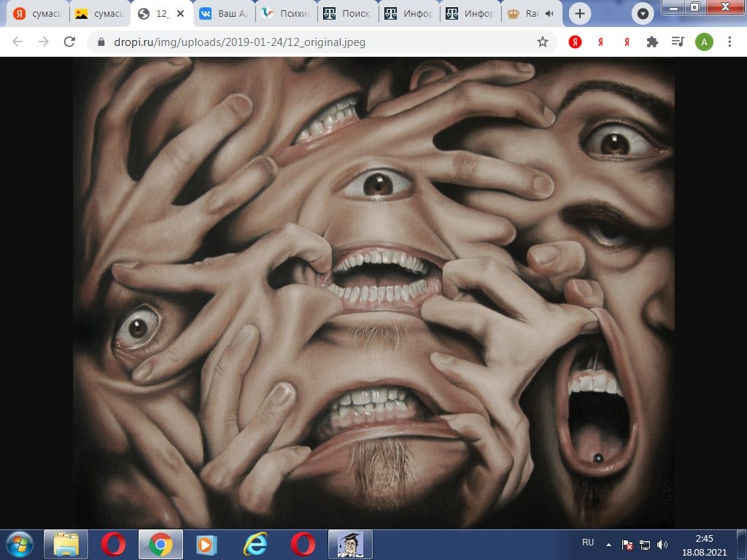747x560 pixels.
Task: Minimize the Chrome window
Action: coord(673,7)
